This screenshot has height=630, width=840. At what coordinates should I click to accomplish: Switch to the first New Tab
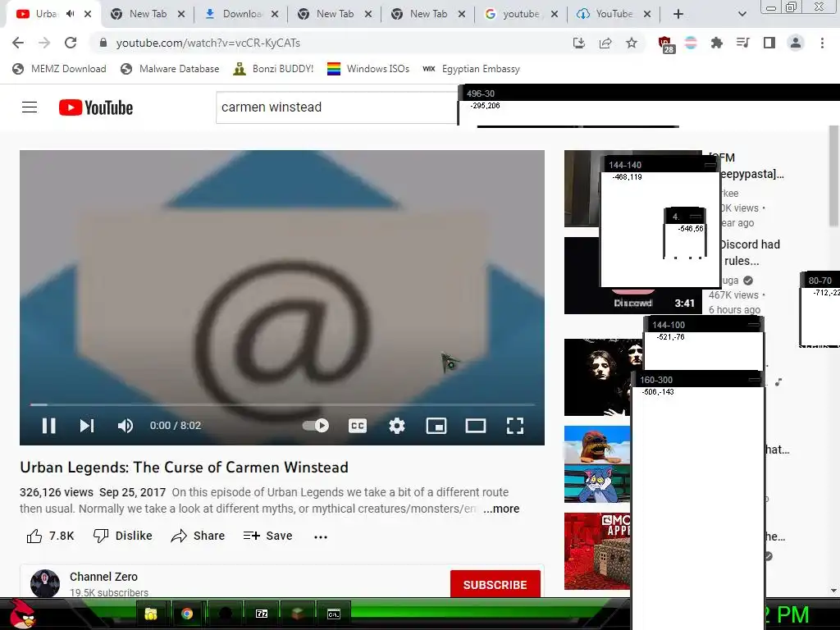click(148, 14)
